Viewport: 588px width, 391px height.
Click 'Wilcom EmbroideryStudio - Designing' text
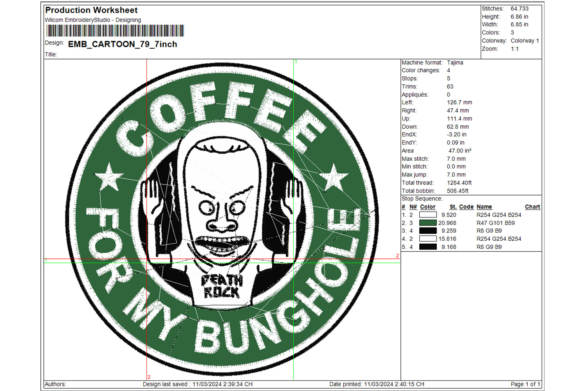(x=93, y=20)
